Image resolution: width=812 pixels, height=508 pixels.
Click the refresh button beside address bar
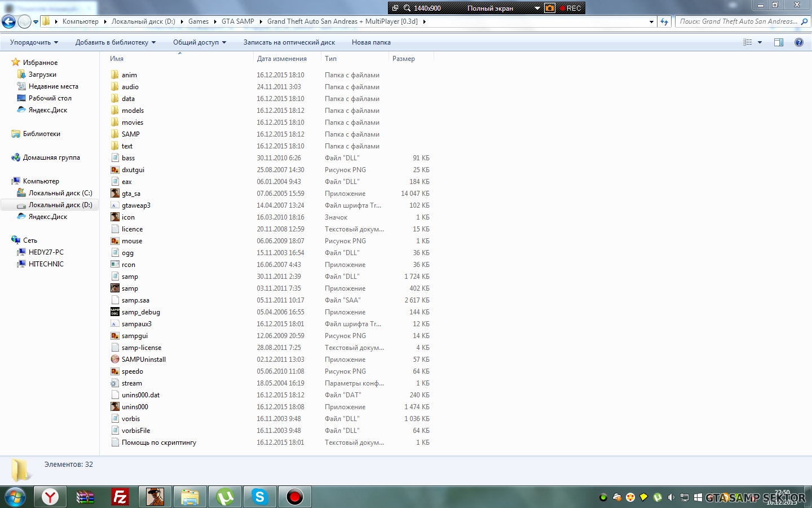664,21
